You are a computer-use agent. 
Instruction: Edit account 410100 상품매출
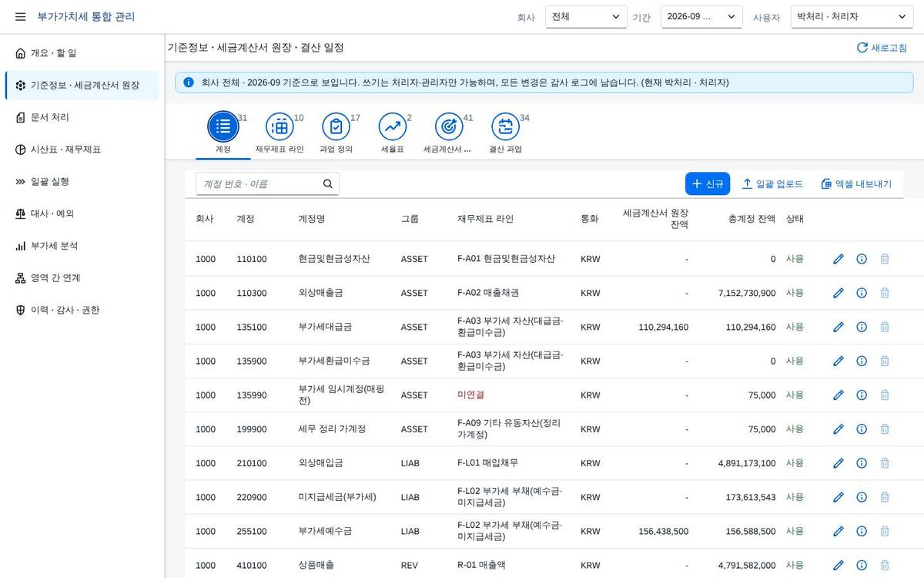[x=839, y=565]
